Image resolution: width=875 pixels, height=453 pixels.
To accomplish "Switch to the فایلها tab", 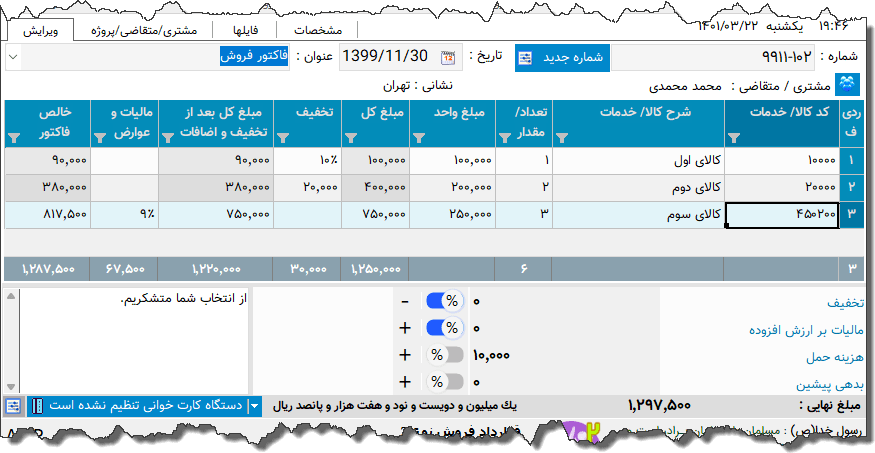I will coord(246,30).
